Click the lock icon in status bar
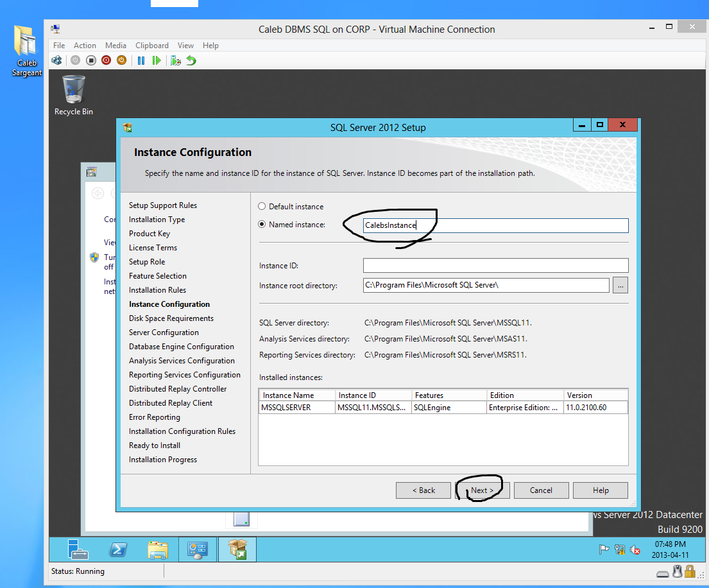Viewport: 709px width, 588px height. (690, 571)
